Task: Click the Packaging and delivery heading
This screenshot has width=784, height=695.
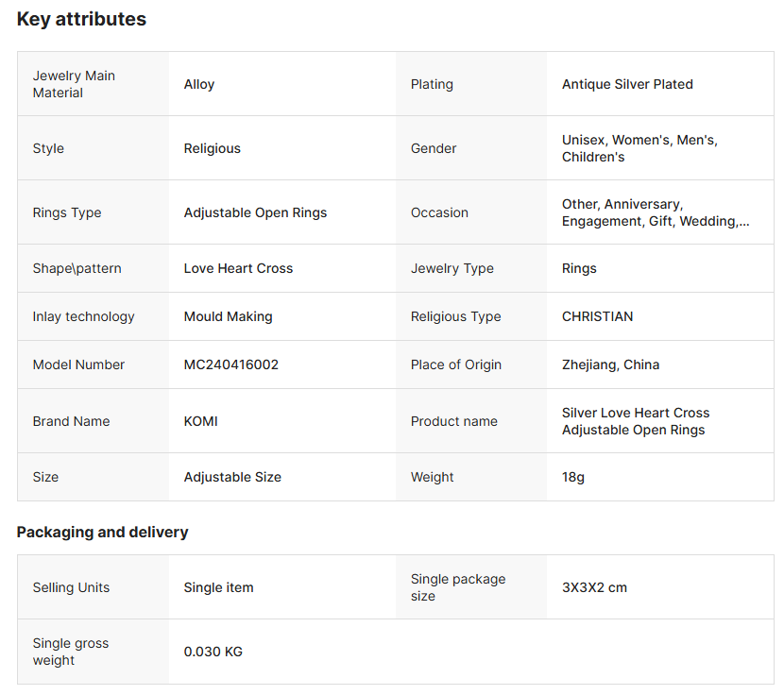Action: click(x=102, y=532)
